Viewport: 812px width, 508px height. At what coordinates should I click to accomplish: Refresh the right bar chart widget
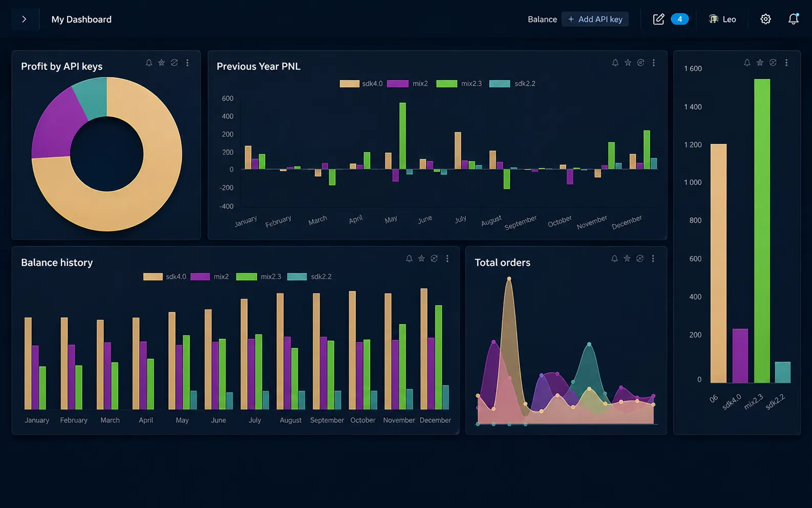[x=773, y=62]
